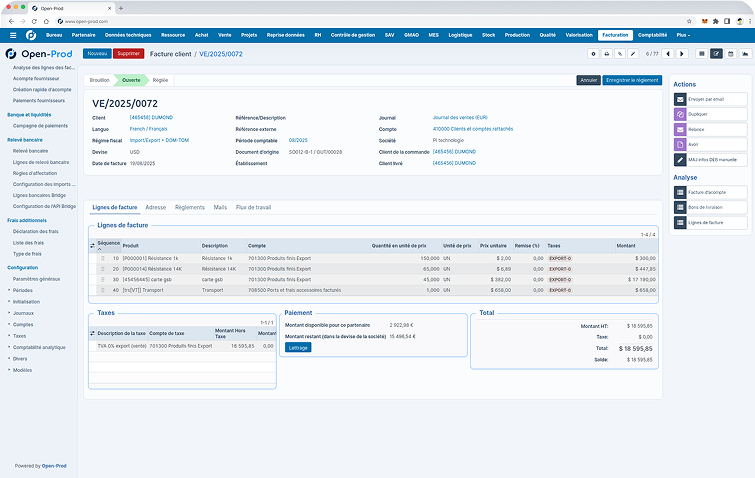Open the Adresse tab

(x=156, y=207)
